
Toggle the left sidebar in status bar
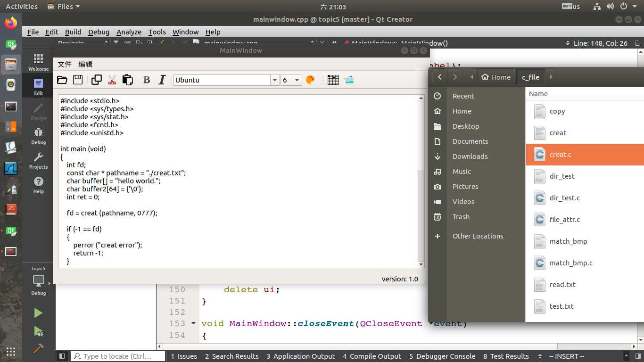coord(62,356)
